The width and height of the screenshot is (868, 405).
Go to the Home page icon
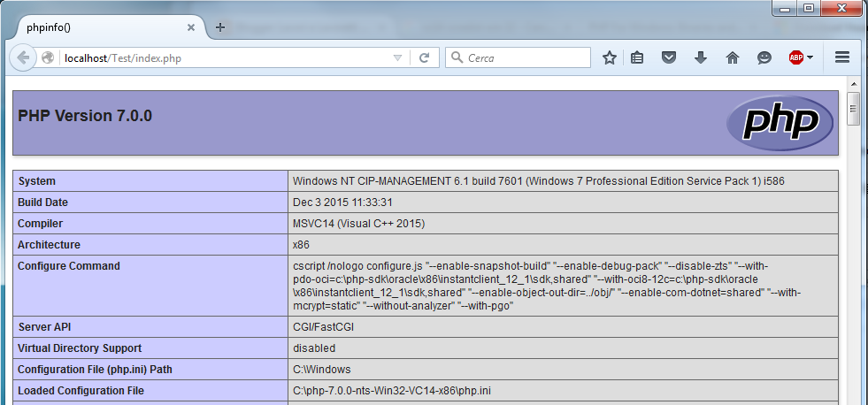pyautogui.click(x=733, y=57)
